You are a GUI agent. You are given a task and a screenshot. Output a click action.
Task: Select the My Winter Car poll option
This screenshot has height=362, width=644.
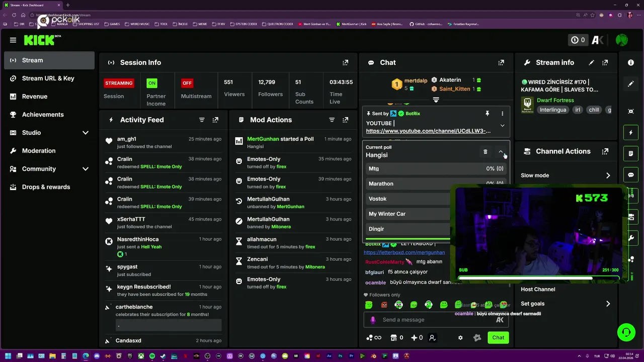coord(408,214)
